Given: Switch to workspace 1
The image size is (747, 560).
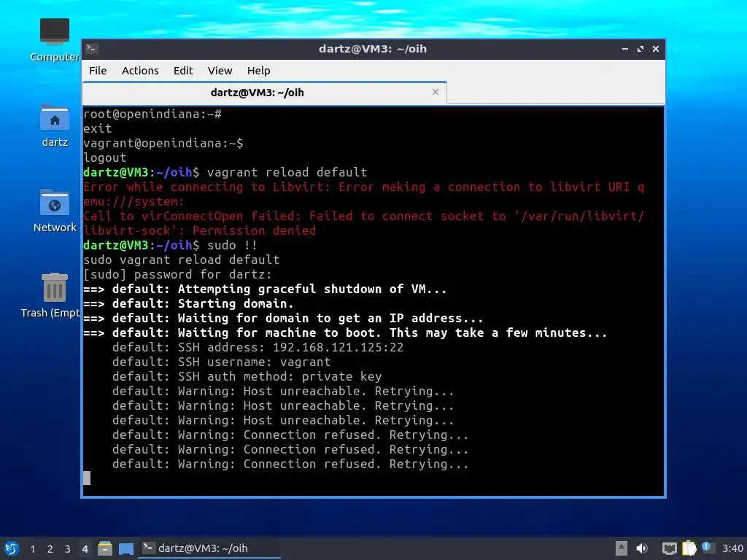Looking at the screenshot, I should (x=32, y=549).
